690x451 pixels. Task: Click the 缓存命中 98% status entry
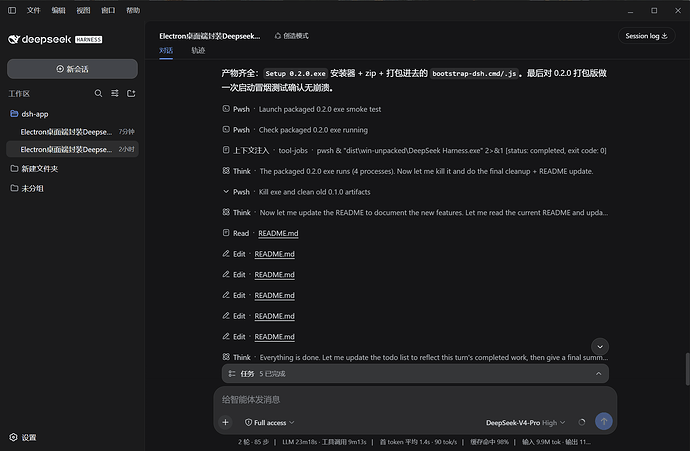coord(489,442)
